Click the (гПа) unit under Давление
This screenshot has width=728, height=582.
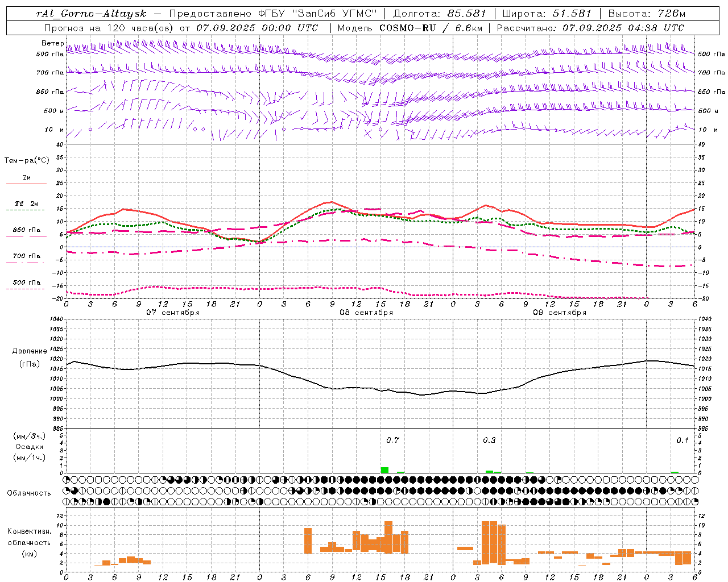point(30,364)
